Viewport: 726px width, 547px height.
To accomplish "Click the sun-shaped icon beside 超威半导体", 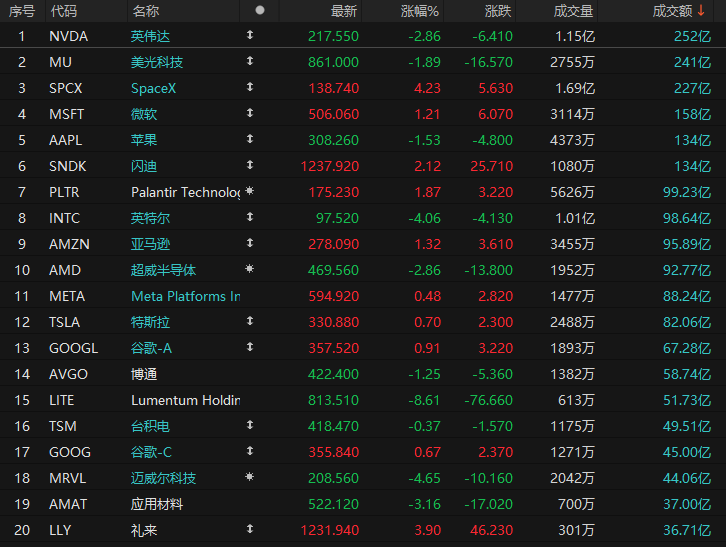I will click(x=250, y=268).
